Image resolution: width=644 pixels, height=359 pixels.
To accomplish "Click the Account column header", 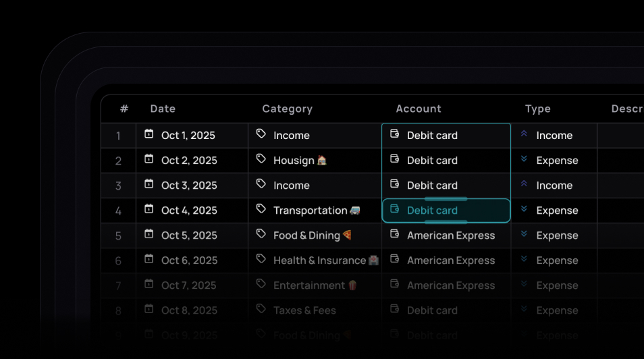I will click(x=419, y=109).
